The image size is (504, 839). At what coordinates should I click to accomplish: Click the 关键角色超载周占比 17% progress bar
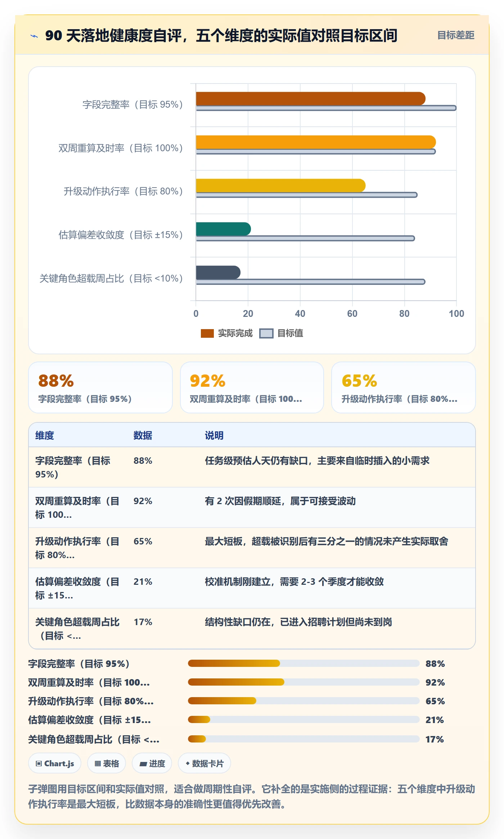[304, 739]
